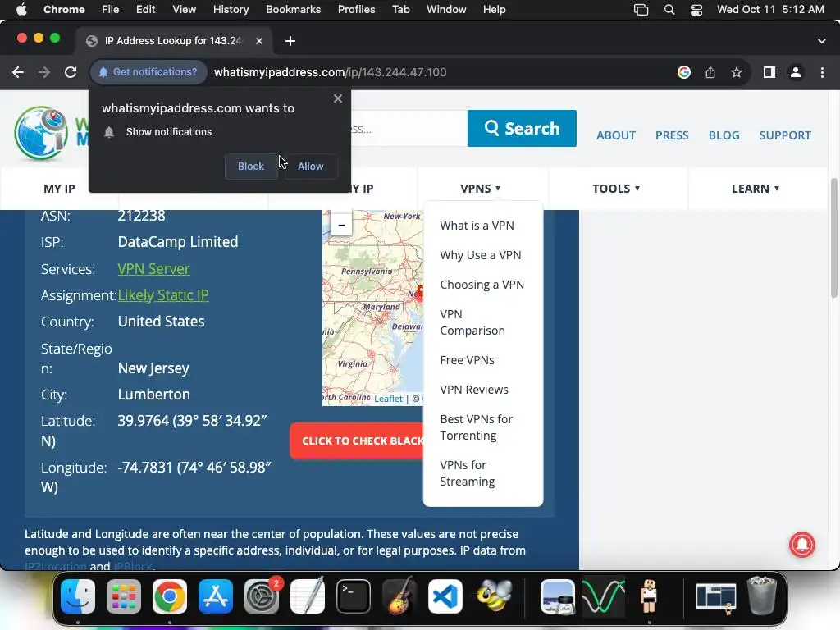Viewport: 840px width, 630px height.
Task: Reload the current page
Action: [71, 72]
